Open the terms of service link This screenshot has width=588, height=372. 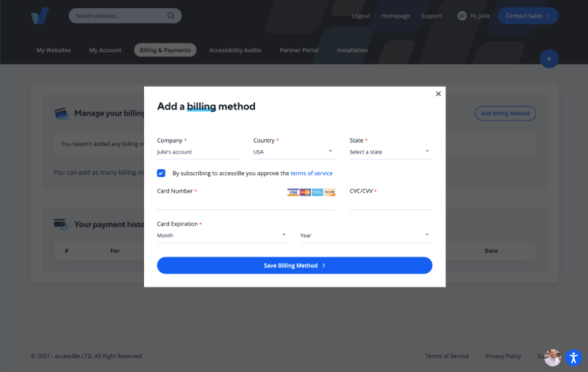pos(311,174)
